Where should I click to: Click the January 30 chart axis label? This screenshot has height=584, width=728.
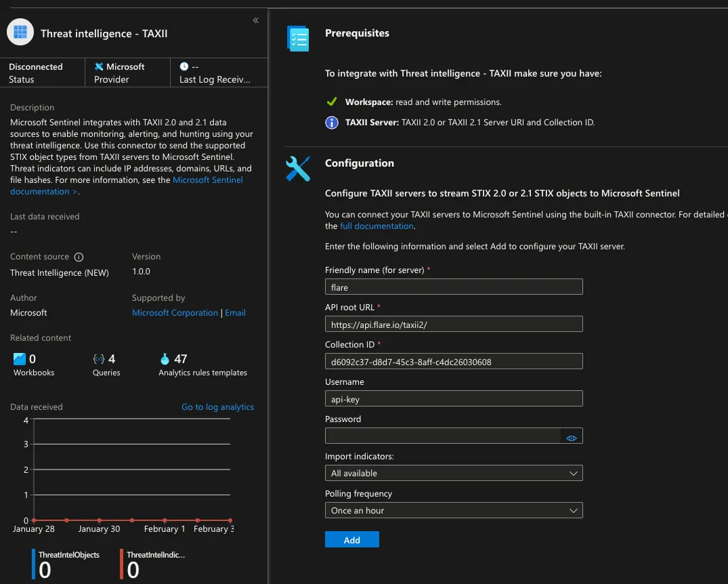(99, 528)
